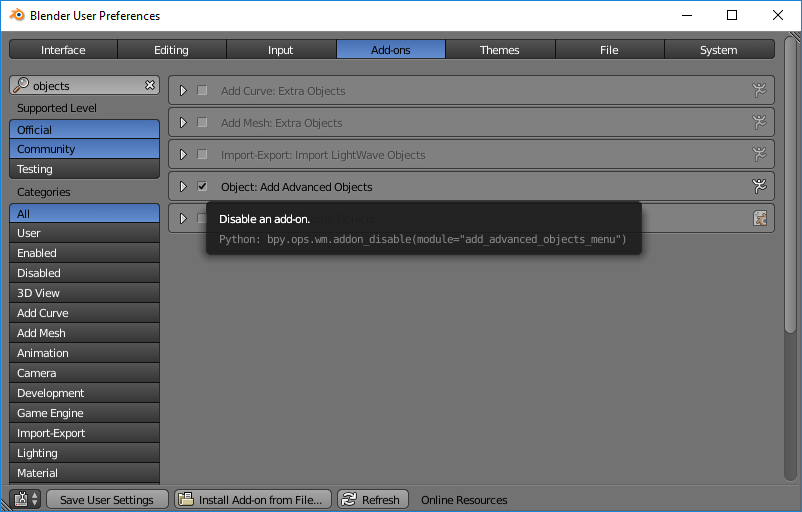Screen dimensions: 802x512
Task: Open the editor type selector icon
Action: (x=27, y=499)
